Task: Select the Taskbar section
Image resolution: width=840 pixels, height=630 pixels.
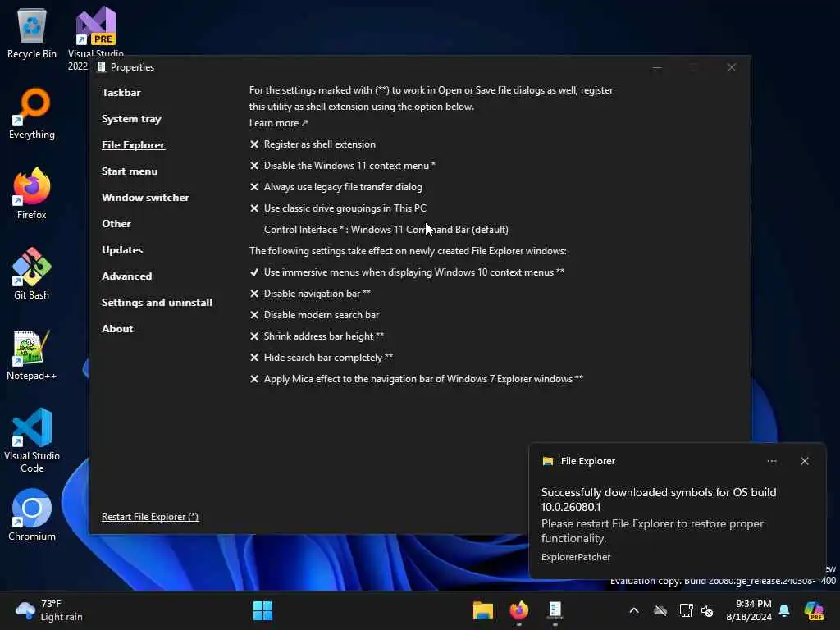Action: [x=121, y=93]
